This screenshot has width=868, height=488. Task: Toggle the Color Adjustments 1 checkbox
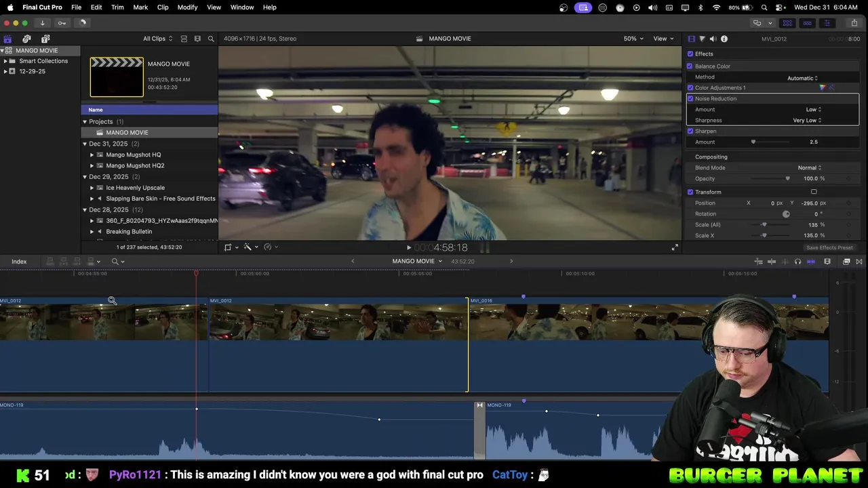coord(690,88)
